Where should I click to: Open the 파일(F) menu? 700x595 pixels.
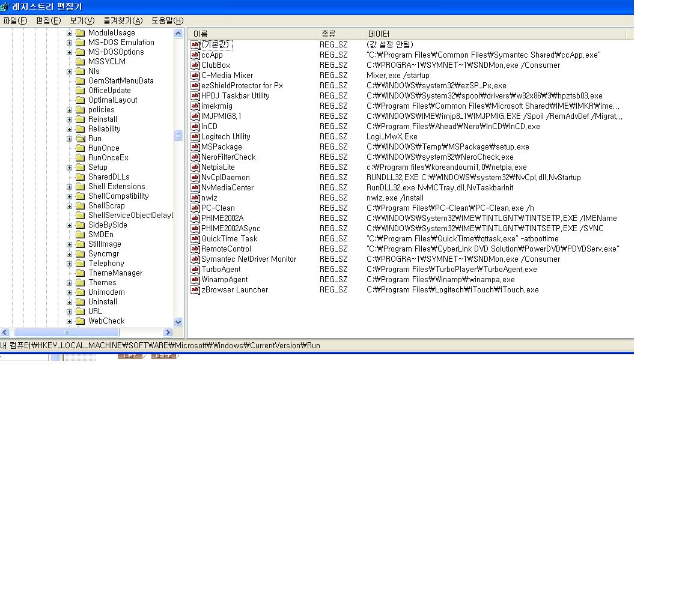pyautogui.click(x=15, y=20)
